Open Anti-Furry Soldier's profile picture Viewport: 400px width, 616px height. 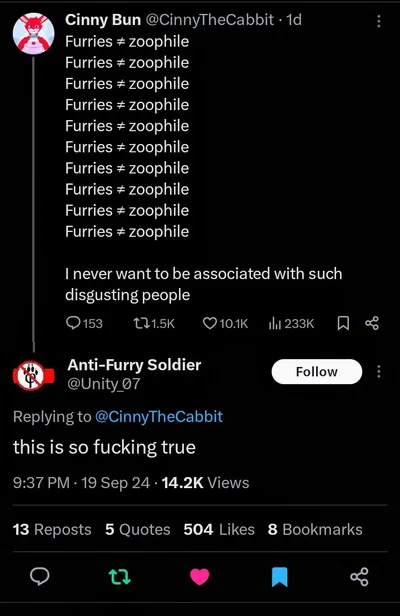pyautogui.click(x=33, y=375)
